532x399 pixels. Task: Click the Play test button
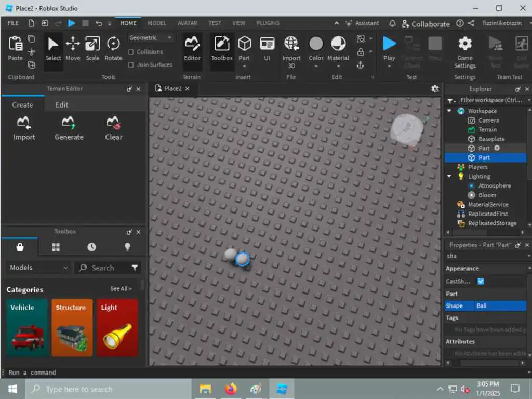tap(389, 48)
